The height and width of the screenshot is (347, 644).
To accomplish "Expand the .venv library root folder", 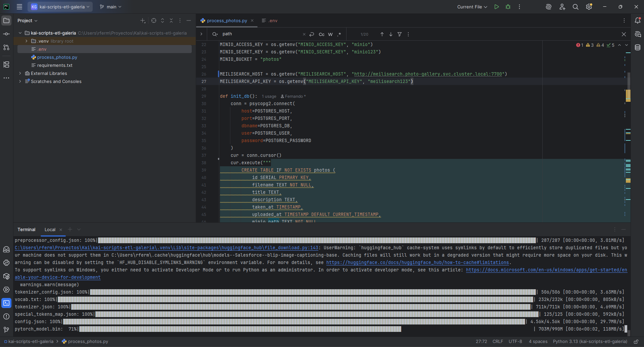I will [x=27, y=41].
